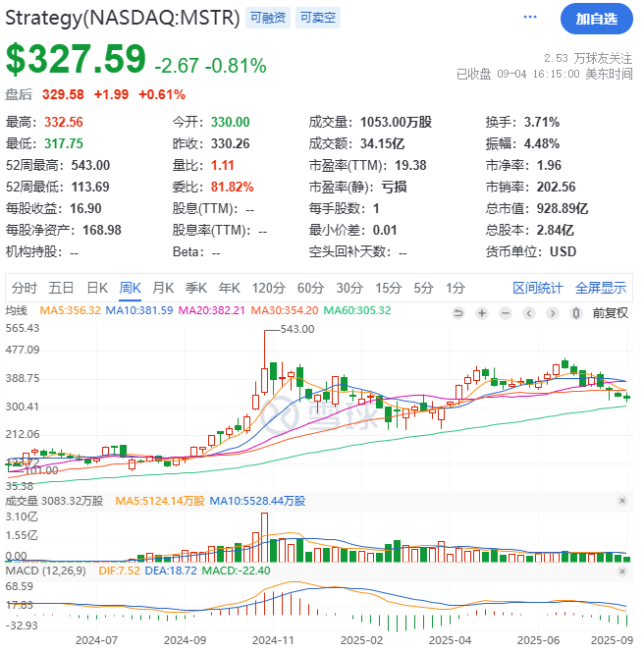Switch to the 分时 chart tab
This screenshot has height=652, width=644.
(x=25, y=288)
